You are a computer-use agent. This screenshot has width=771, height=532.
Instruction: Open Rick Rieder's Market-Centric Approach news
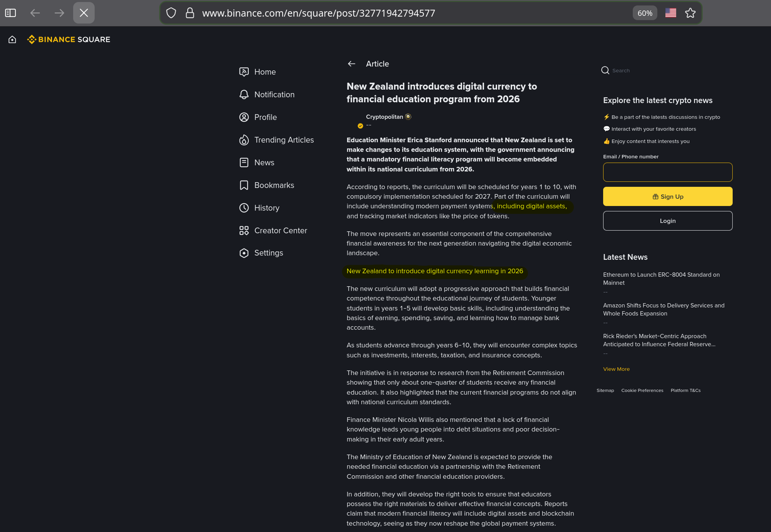click(659, 340)
